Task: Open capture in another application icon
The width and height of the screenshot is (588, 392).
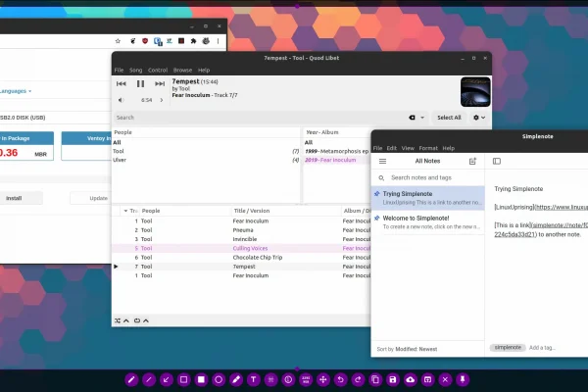Action: [x=427, y=379]
